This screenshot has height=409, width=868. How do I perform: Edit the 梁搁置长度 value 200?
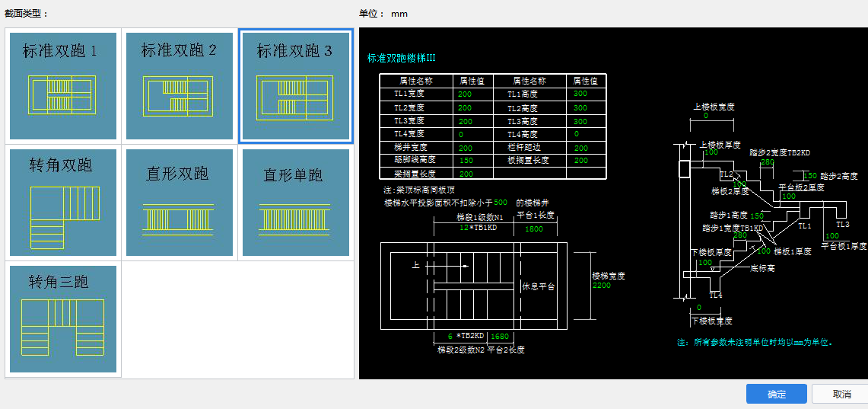[x=466, y=174]
